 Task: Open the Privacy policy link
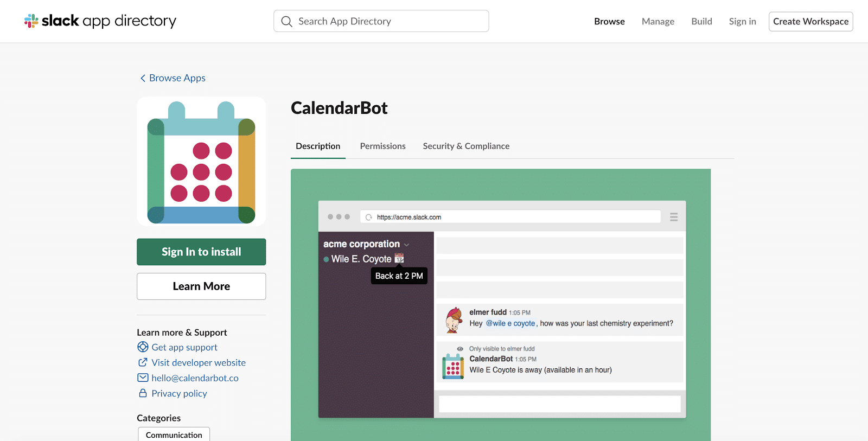pos(179,393)
